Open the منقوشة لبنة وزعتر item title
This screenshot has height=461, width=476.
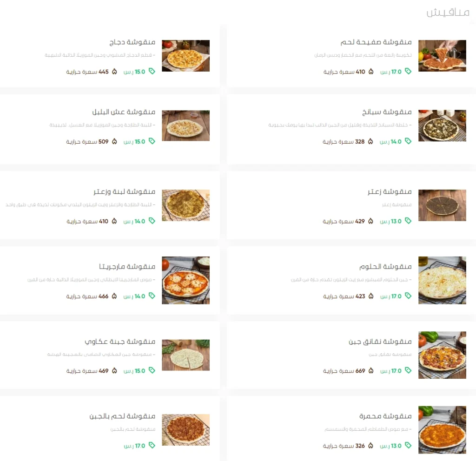(x=125, y=192)
